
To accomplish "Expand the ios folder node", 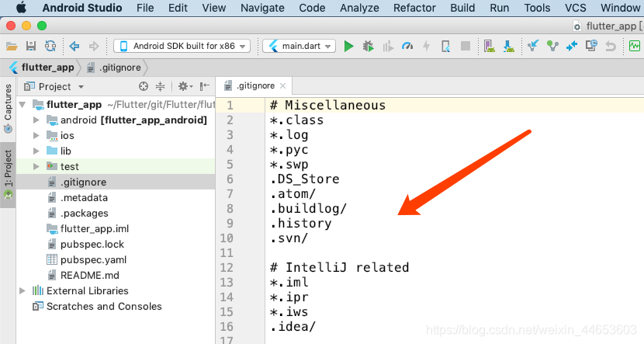I will (36, 136).
